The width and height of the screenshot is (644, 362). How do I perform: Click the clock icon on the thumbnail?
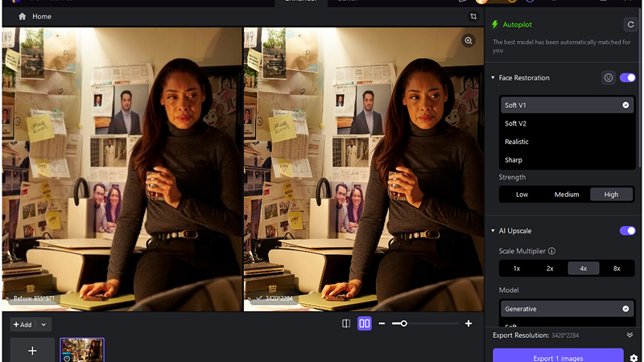(67, 359)
